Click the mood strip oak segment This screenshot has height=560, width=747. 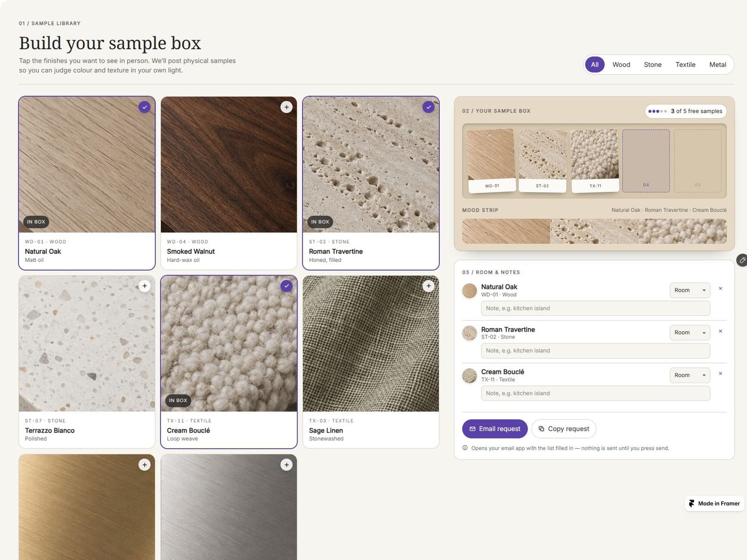506,231
